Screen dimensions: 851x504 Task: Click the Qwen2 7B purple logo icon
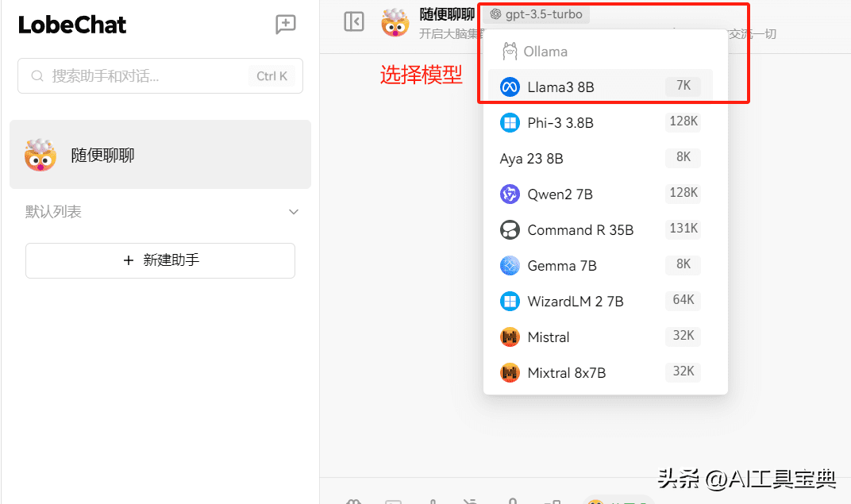point(510,194)
